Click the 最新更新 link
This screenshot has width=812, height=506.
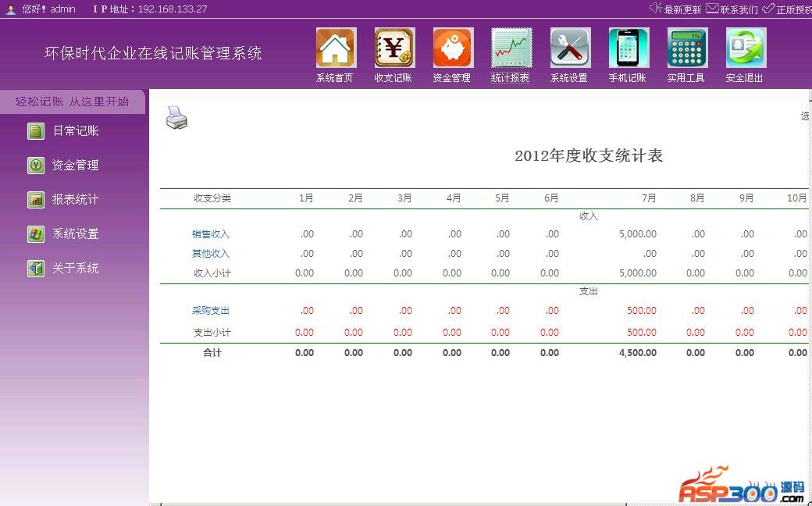pos(682,9)
